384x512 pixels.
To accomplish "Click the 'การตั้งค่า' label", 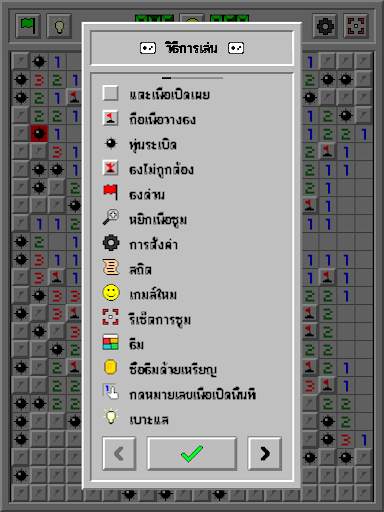I will pyautogui.click(x=154, y=244).
